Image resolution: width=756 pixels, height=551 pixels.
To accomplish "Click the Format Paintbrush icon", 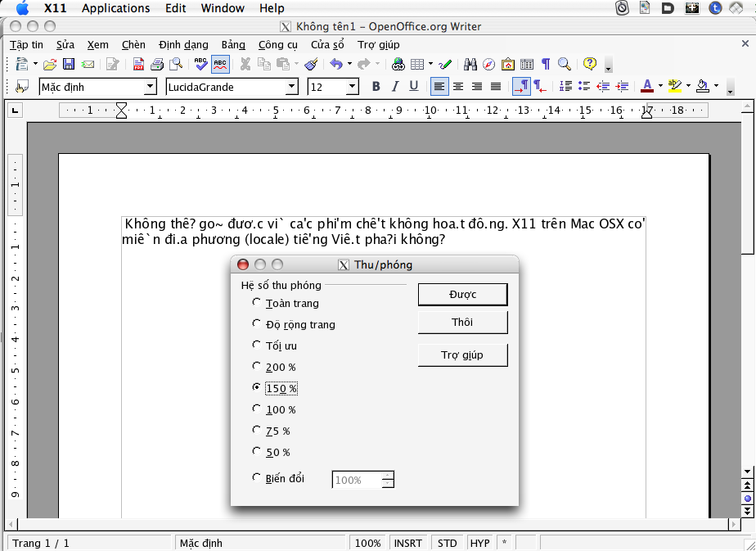I will 312,64.
